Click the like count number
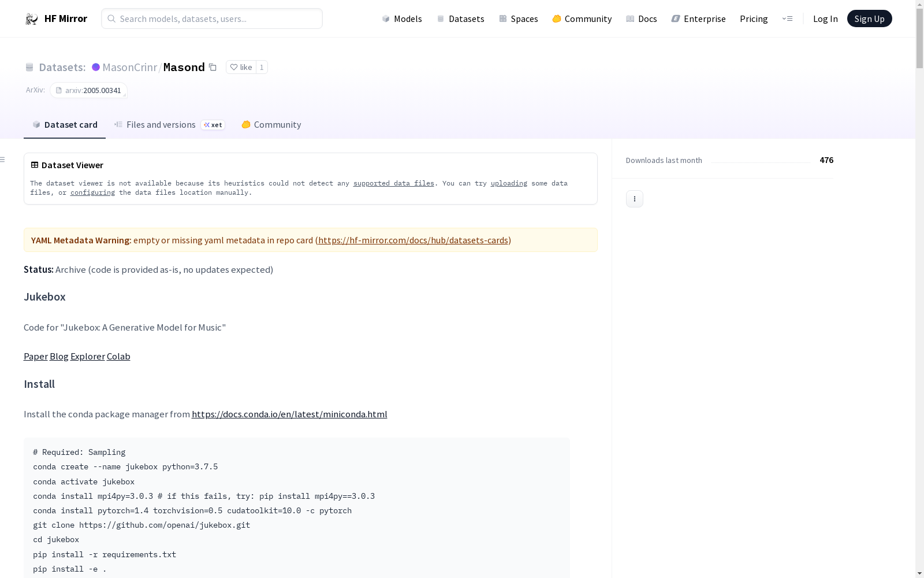924x578 pixels. pyautogui.click(x=262, y=67)
